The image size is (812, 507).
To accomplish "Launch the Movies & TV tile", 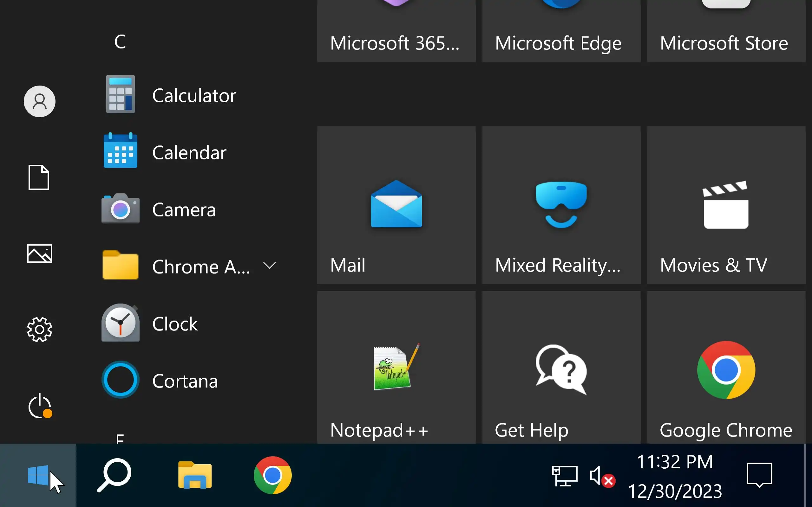I will pos(726,205).
